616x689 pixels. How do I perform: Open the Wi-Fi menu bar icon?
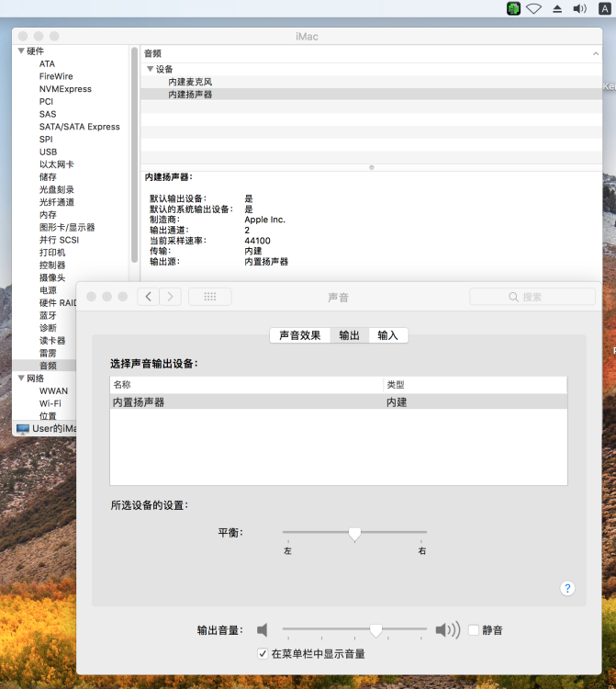(x=534, y=9)
